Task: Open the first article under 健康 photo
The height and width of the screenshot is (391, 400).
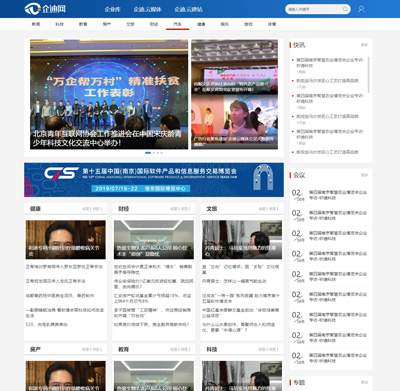Action: click(x=64, y=267)
